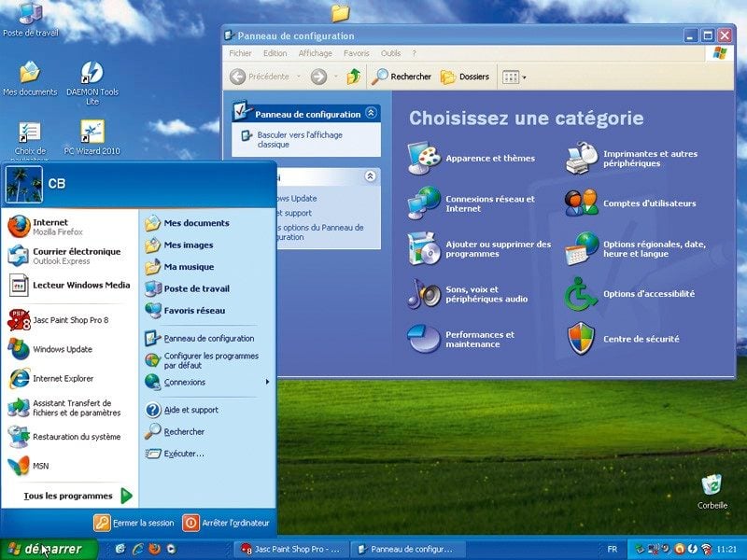747x560 pixels.
Task: Open Windows Update in Start menu
Action: point(69,349)
